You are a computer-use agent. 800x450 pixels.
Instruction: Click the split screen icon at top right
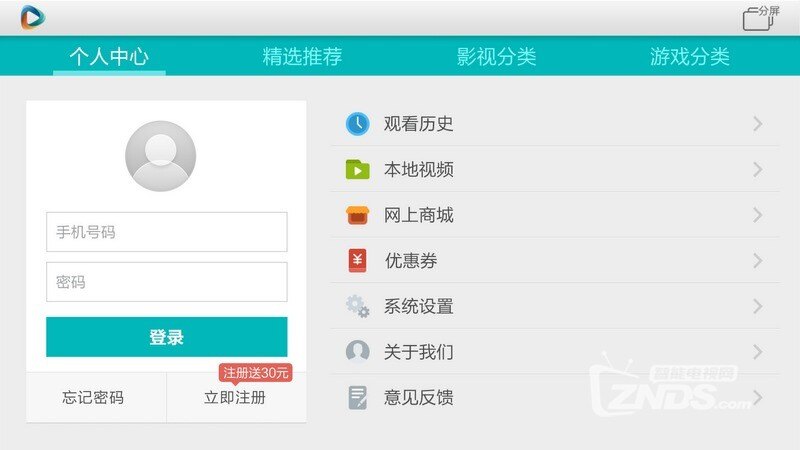pyautogui.click(x=761, y=17)
